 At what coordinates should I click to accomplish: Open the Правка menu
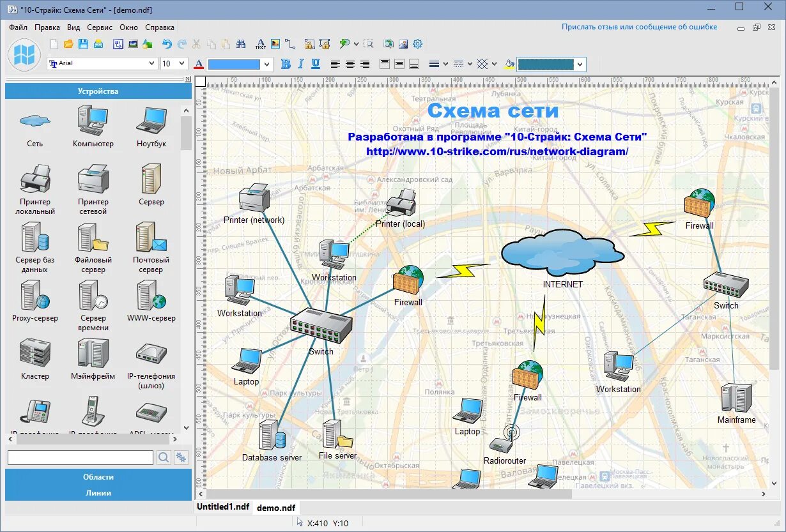pyautogui.click(x=47, y=27)
